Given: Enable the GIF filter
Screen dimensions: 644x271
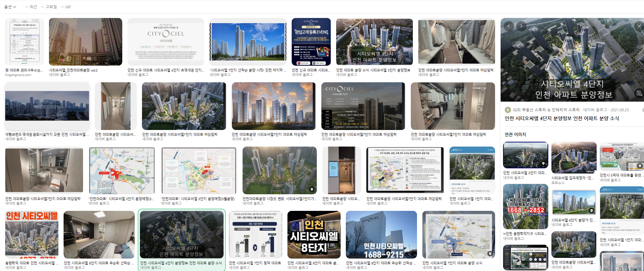Looking at the screenshot, I should coord(66,7).
